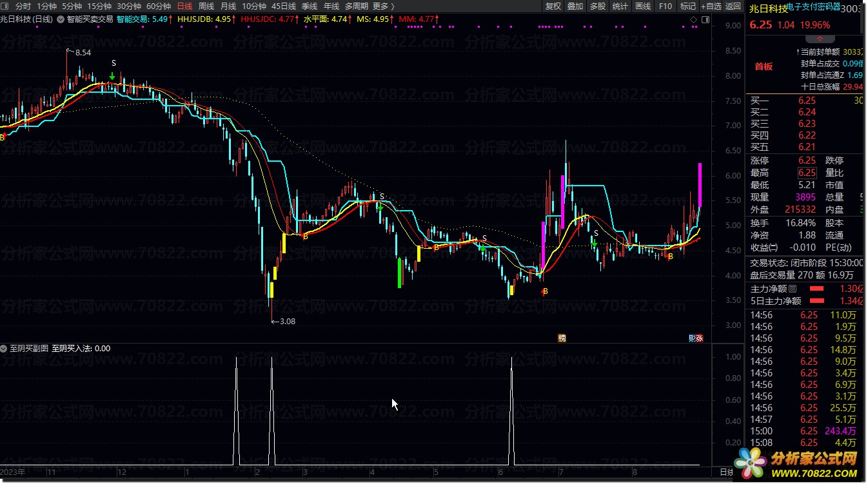Click the 涨 marker icon on chart
The height and width of the screenshot is (484, 868).
pos(700,338)
